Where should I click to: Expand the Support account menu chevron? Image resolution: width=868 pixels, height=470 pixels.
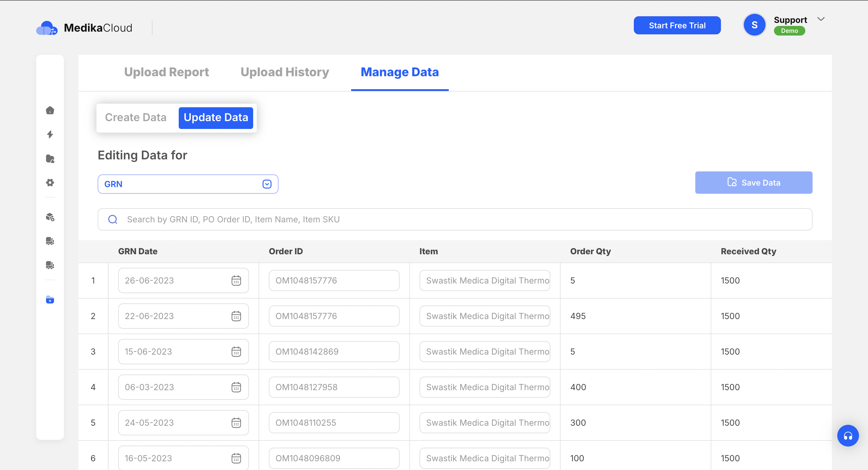(x=821, y=19)
